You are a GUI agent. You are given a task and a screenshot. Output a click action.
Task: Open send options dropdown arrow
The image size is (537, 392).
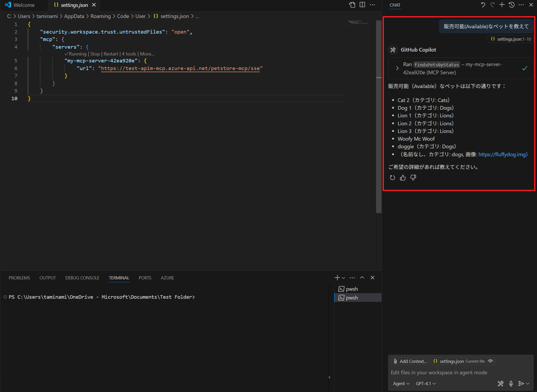pyautogui.click(x=528, y=384)
